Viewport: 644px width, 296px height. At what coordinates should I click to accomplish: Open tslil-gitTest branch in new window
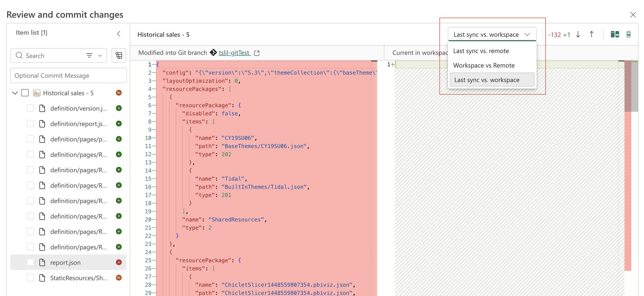(257, 53)
